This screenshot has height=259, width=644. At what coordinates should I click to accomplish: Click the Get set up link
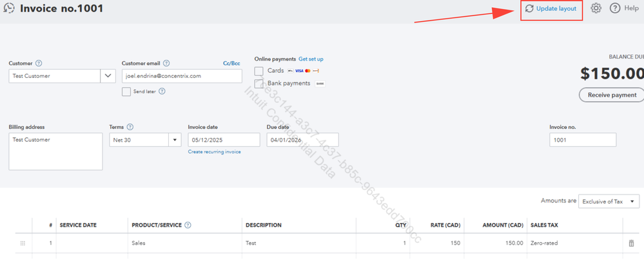click(x=311, y=59)
